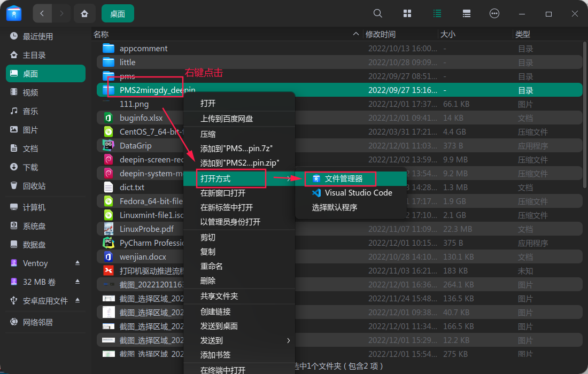Select 文档 in the sidebar
Screen dimensions: 588x374
pyautogui.click(x=46, y=149)
